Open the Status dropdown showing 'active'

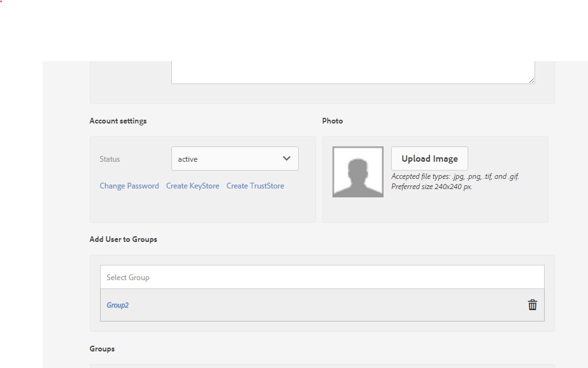click(x=234, y=159)
